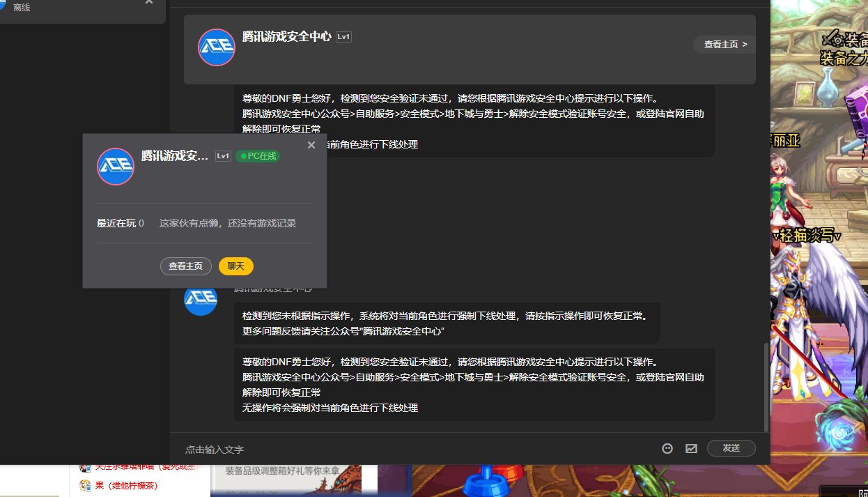Click the Lv1 badge in the popup card
Screen dimensions: 868x497
(223, 156)
